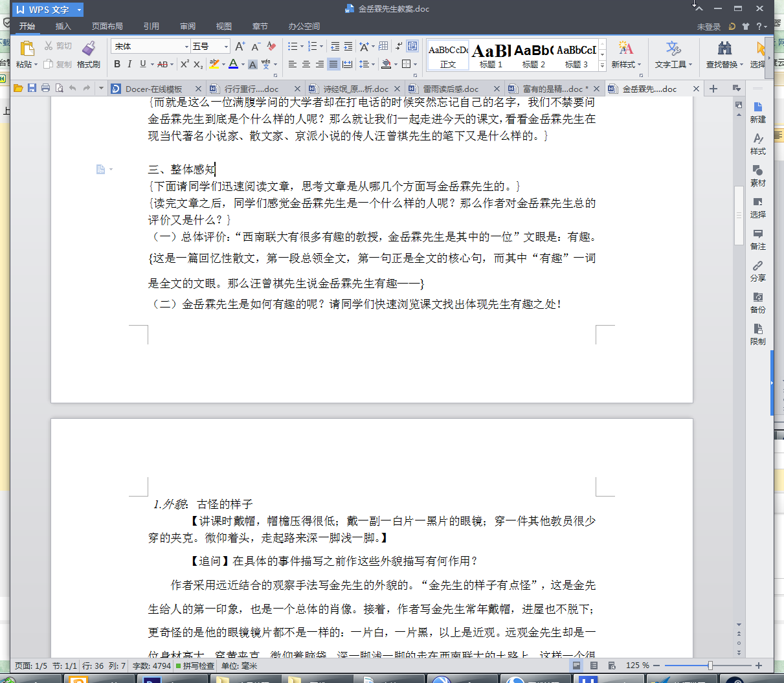Toggle subscript formatting
784x683 pixels.
pyautogui.click(x=198, y=64)
